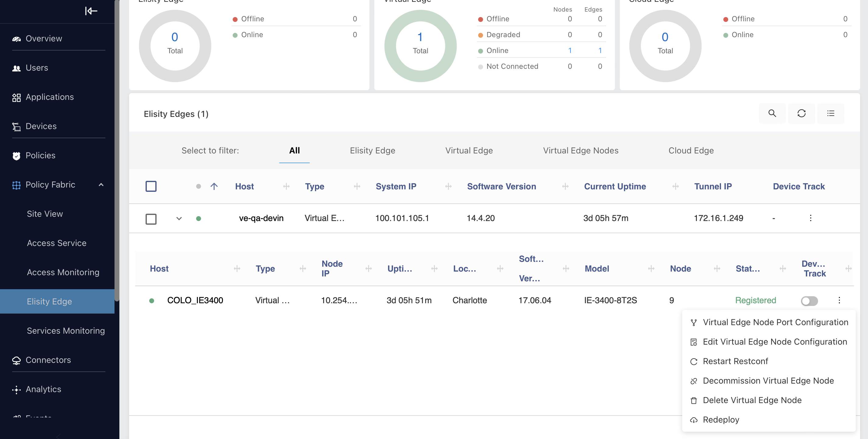The image size is (868, 439).
Task: Click the Devices icon in sidebar
Action: pos(16,127)
